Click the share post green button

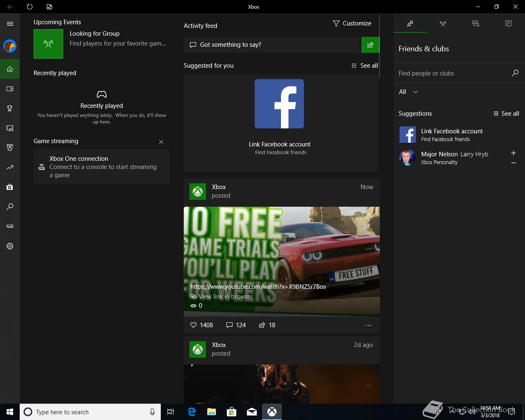pyautogui.click(x=370, y=45)
